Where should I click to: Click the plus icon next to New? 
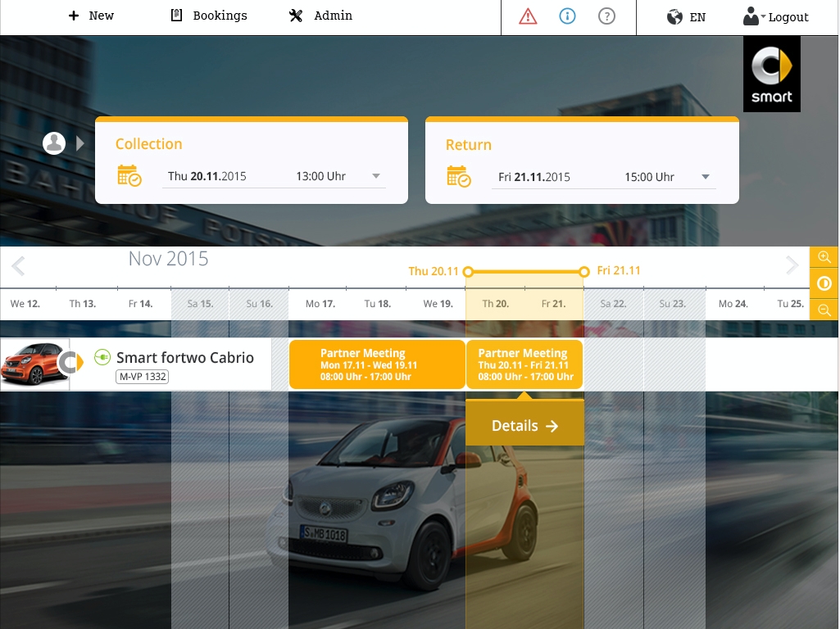pos(74,16)
